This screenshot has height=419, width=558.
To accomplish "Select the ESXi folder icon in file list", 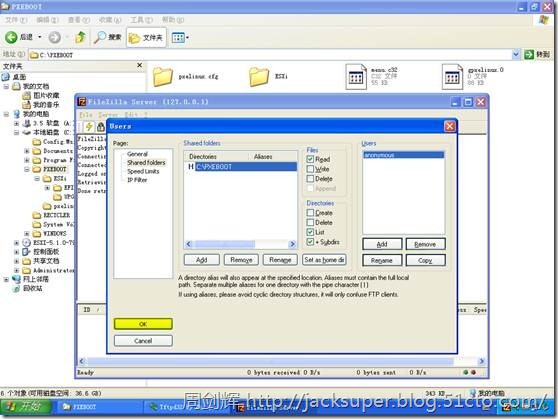I will tap(259, 77).
